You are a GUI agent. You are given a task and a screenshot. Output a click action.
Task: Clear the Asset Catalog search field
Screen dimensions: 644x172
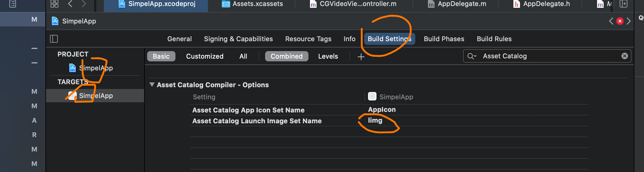(x=624, y=56)
